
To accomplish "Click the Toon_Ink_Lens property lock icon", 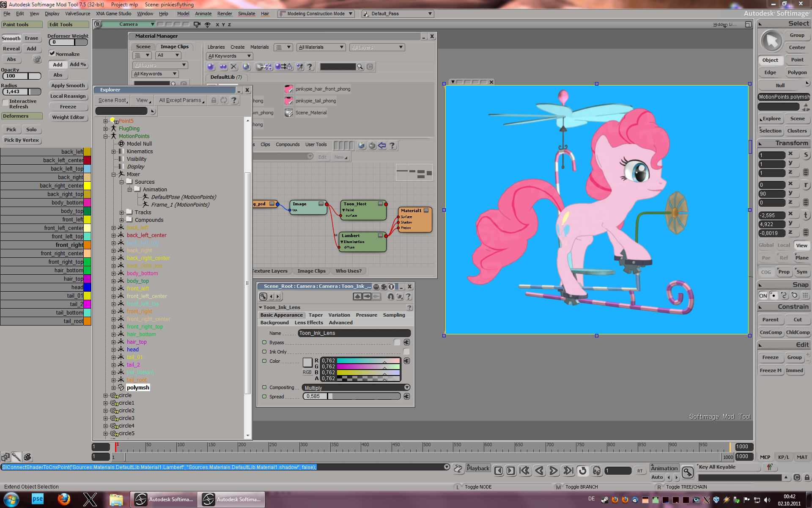I will (391, 287).
